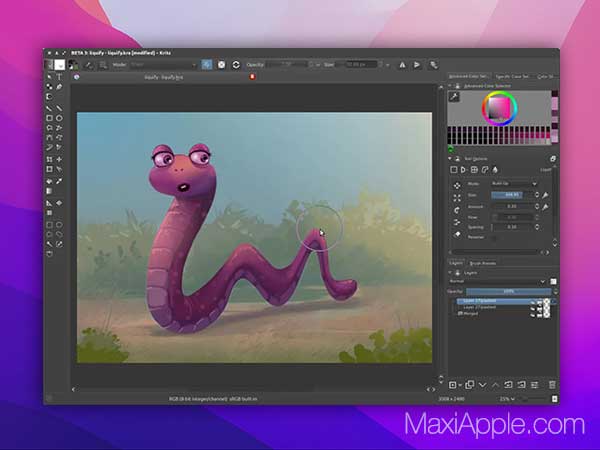The width and height of the screenshot is (600, 450).
Task: Switch to Specific Color Selector tab
Action: pyautogui.click(x=512, y=77)
